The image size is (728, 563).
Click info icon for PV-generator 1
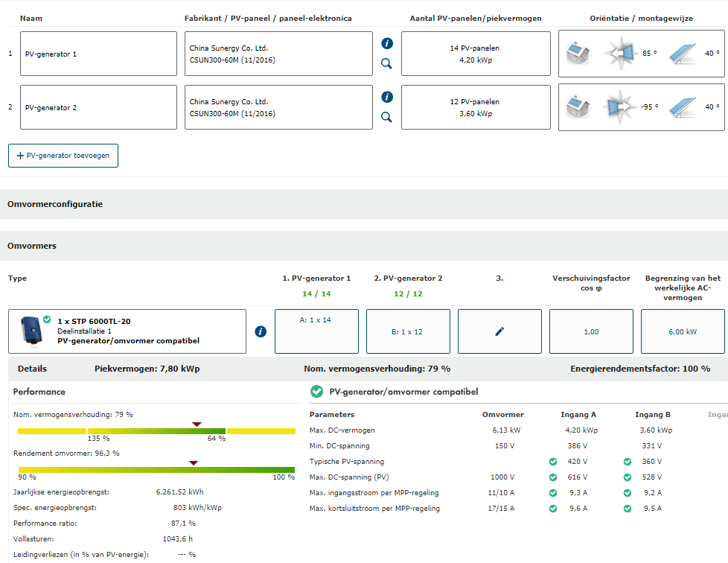pos(386,43)
